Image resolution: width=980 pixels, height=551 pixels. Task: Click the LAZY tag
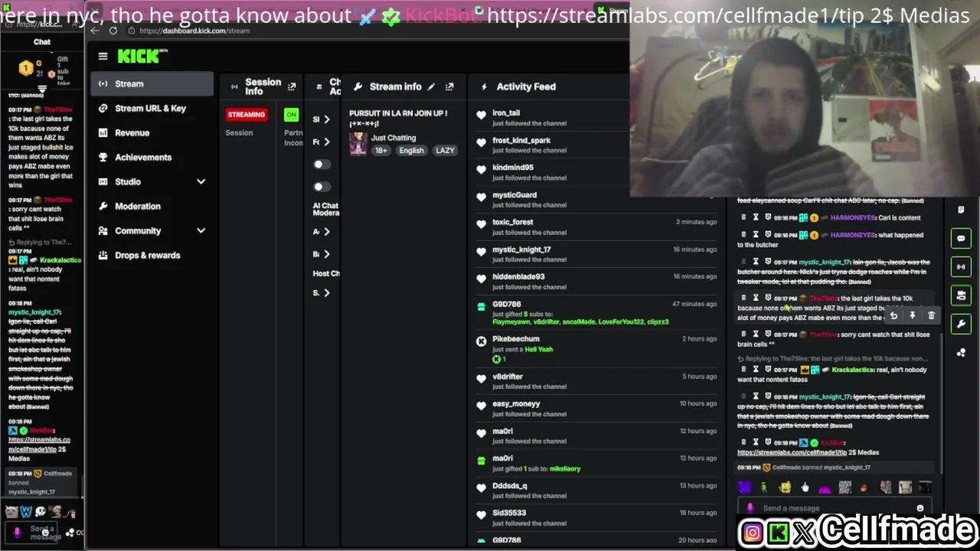pos(445,151)
